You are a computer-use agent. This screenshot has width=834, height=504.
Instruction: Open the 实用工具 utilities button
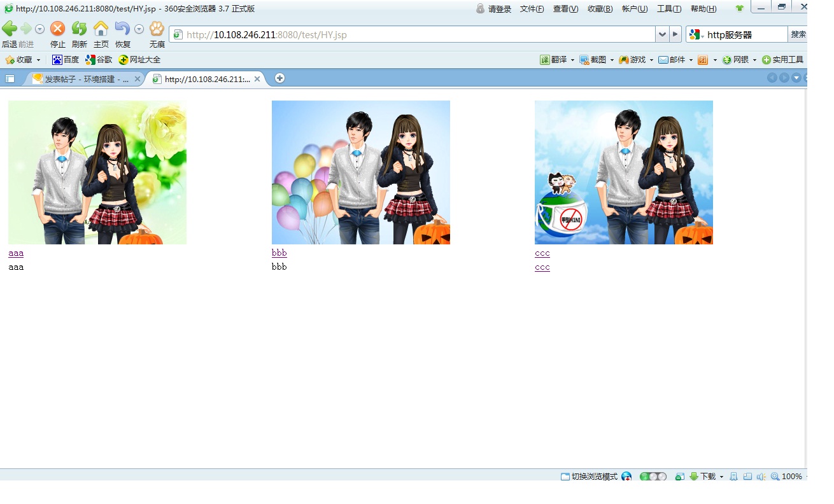pos(782,60)
